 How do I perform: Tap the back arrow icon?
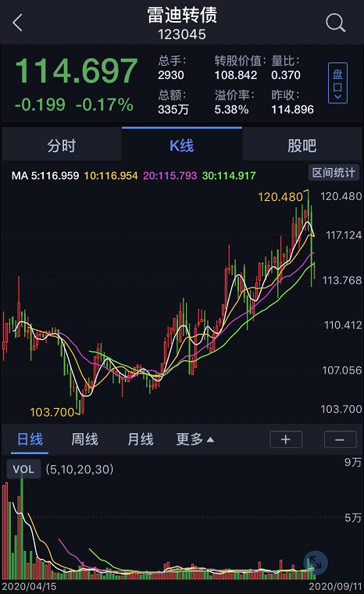click(x=17, y=23)
